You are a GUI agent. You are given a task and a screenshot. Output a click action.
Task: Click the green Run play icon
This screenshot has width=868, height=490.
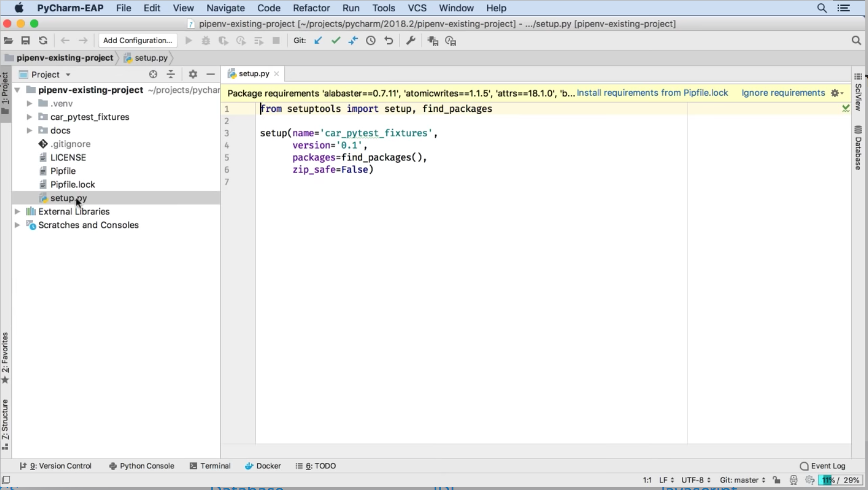coord(189,41)
